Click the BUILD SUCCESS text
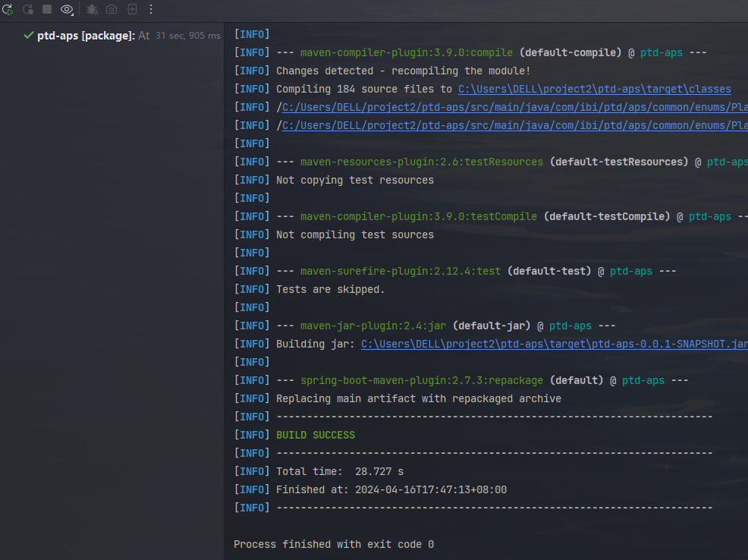 pyautogui.click(x=316, y=435)
